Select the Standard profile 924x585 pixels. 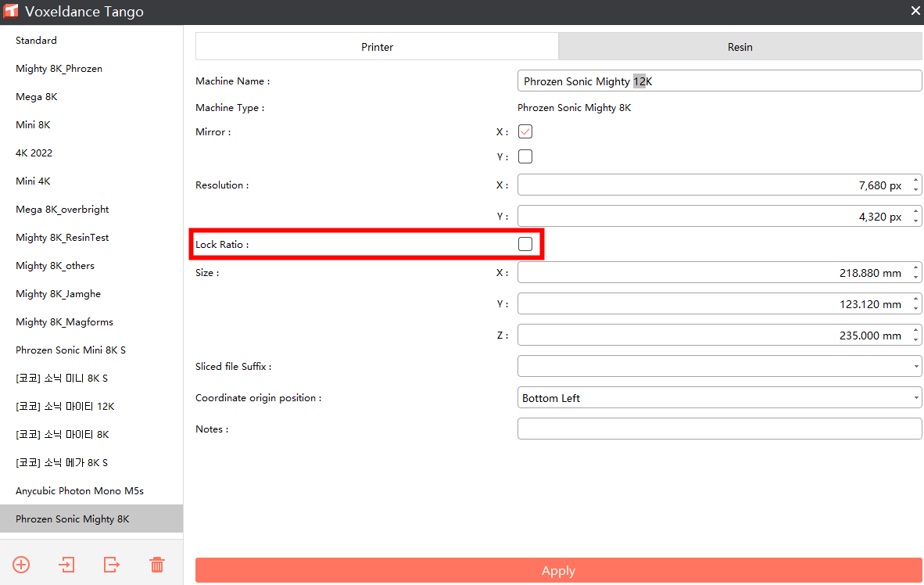point(91,40)
